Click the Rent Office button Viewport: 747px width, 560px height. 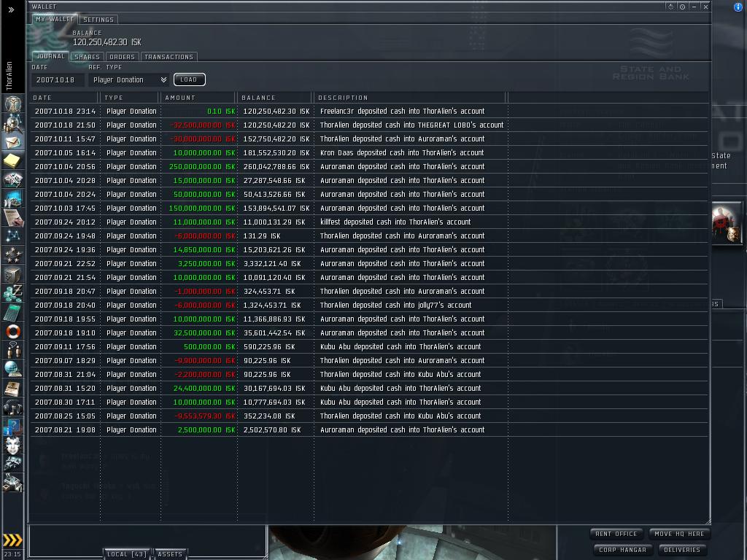tap(616, 534)
